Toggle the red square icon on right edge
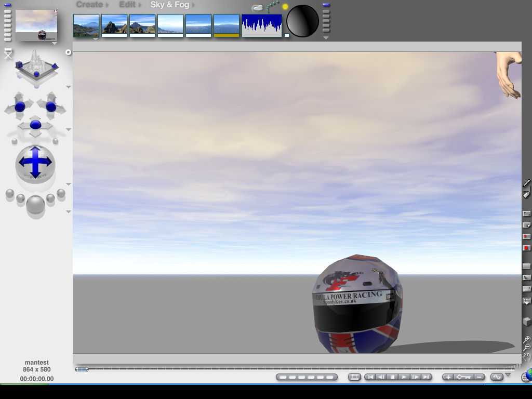Viewport: 532px width, 399px height. coord(526,248)
